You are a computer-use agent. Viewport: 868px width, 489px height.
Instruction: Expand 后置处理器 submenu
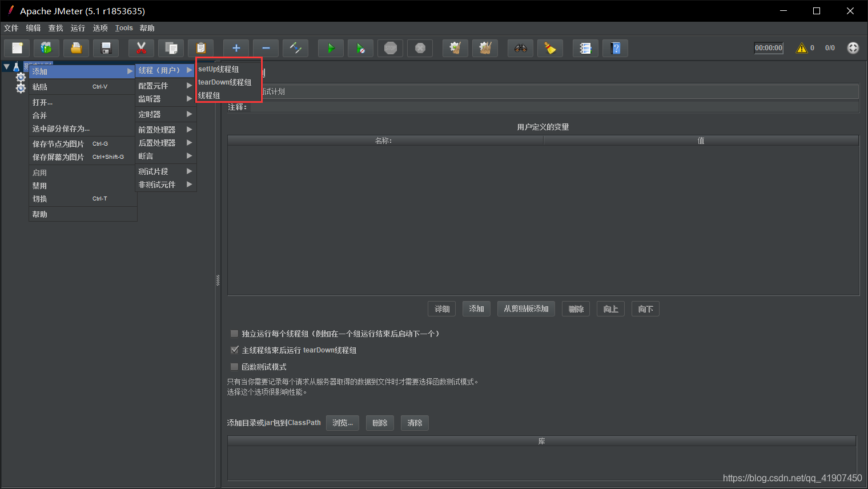(166, 143)
